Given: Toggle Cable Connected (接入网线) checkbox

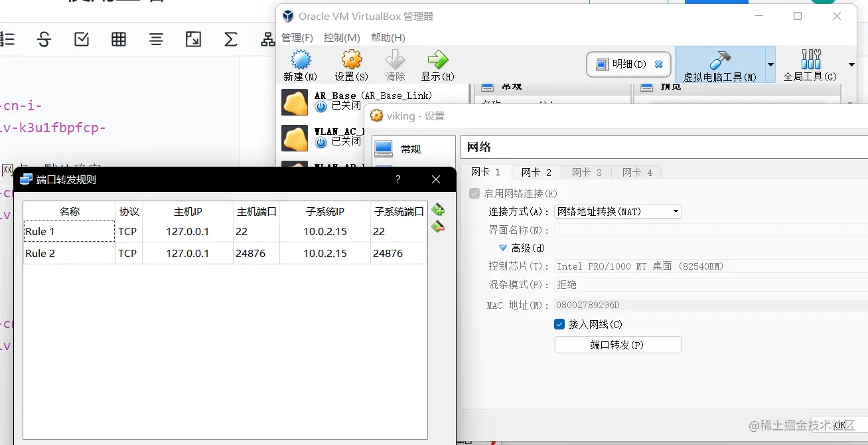Looking at the screenshot, I should tap(559, 324).
